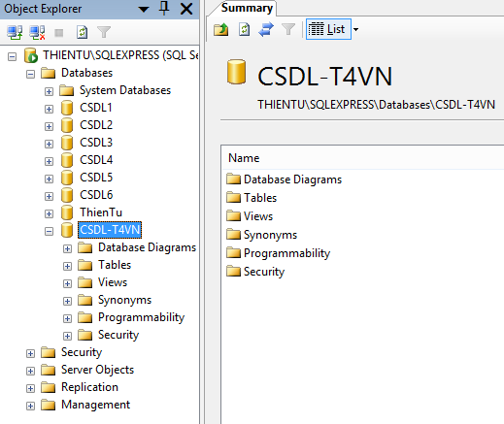Select Tables folder in Object Explorer
504x424 pixels.
(x=115, y=265)
